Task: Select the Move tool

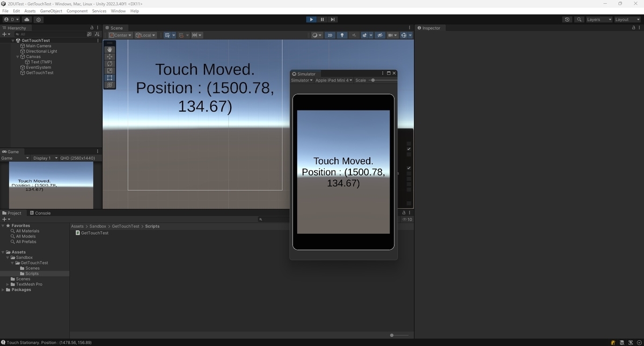Action: [x=109, y=57]
